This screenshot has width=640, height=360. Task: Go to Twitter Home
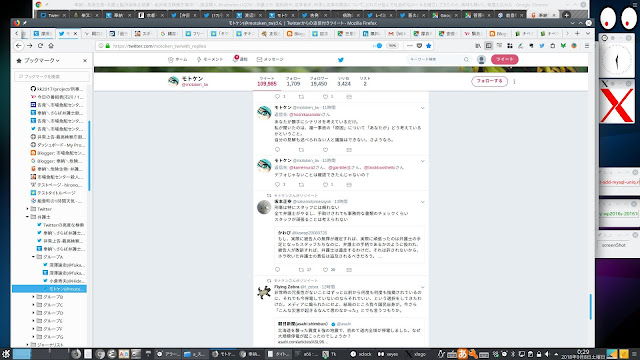(x=178, y=60)
